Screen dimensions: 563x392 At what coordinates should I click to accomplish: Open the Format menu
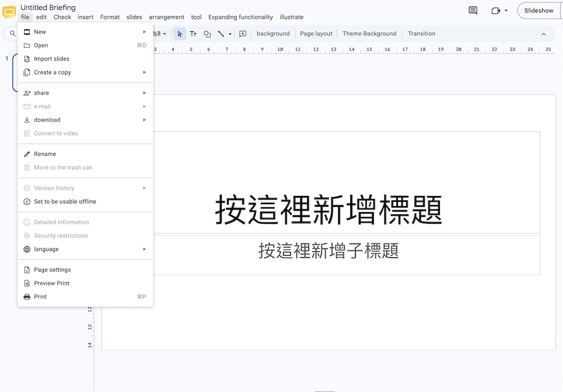(110, 17)
